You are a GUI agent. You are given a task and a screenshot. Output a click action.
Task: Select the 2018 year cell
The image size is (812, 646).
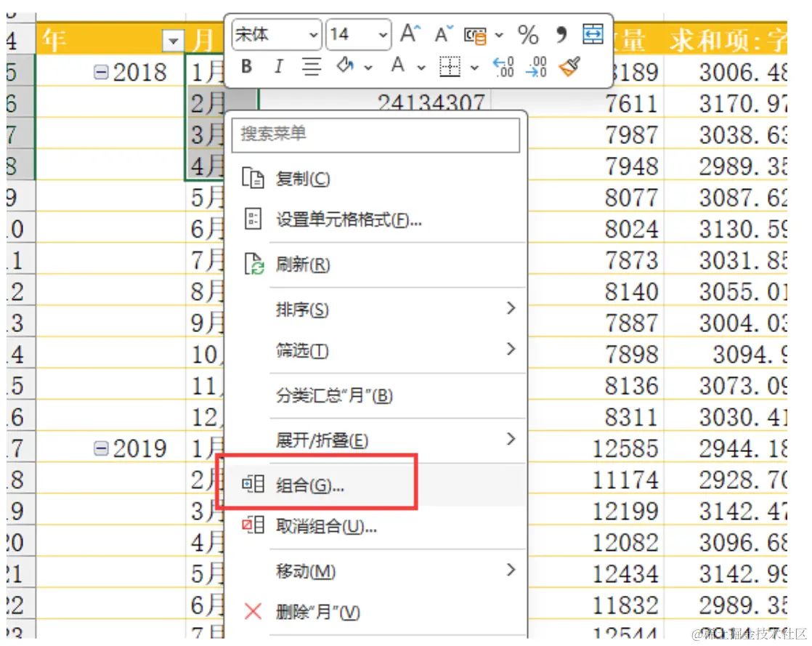[111, 71]
